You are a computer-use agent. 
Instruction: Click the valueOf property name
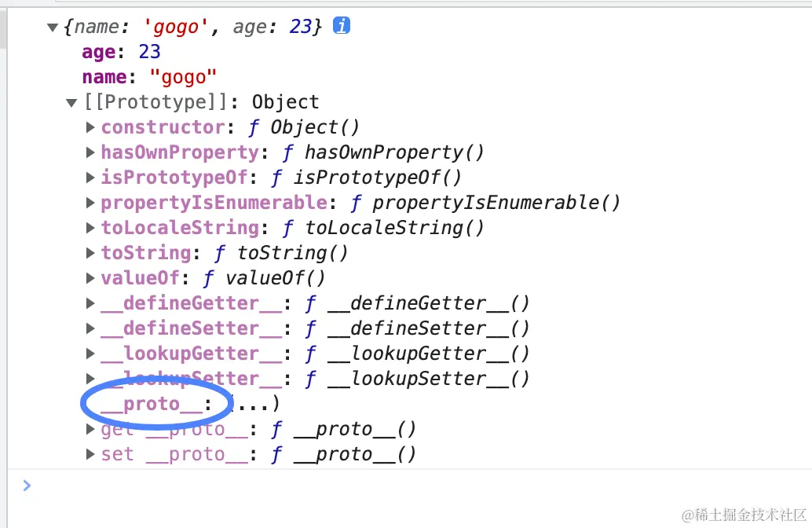[x=141, y=278]
